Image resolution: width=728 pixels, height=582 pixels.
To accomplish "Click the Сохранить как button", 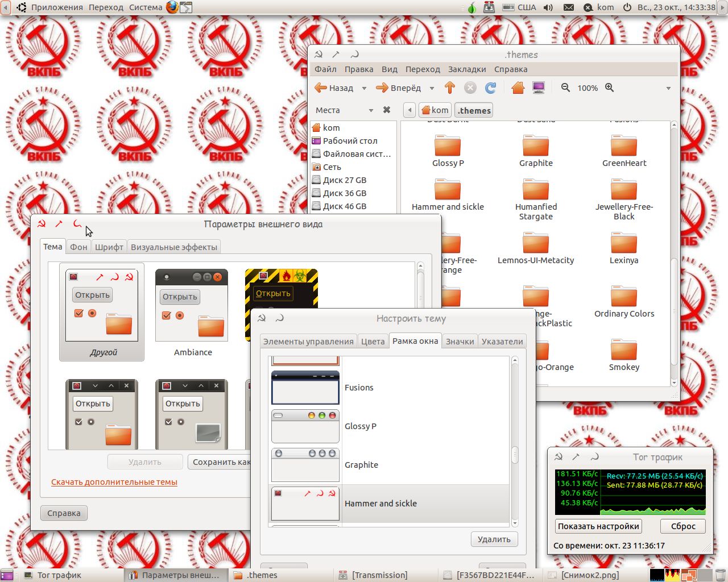I will pos(220,462).
